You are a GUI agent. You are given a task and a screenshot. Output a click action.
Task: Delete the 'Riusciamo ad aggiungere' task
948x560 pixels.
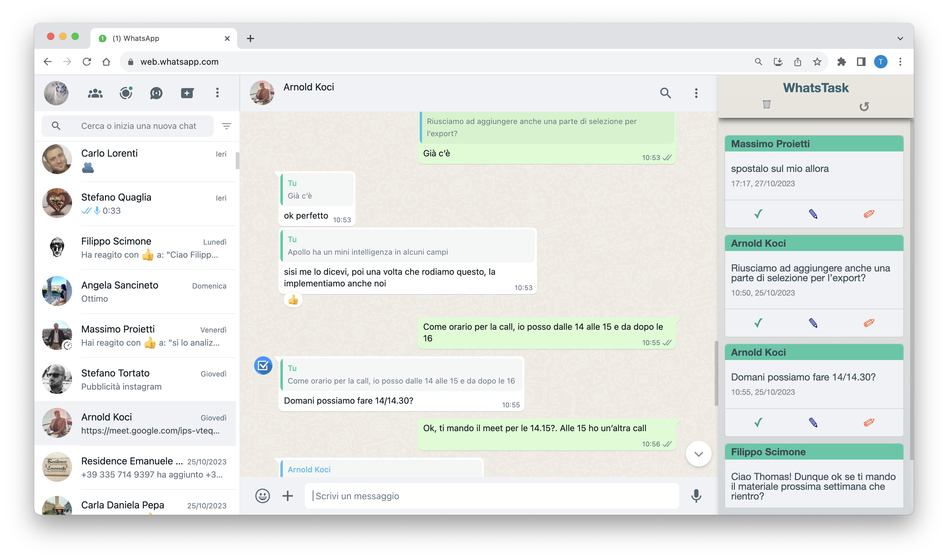click(868, 323)
